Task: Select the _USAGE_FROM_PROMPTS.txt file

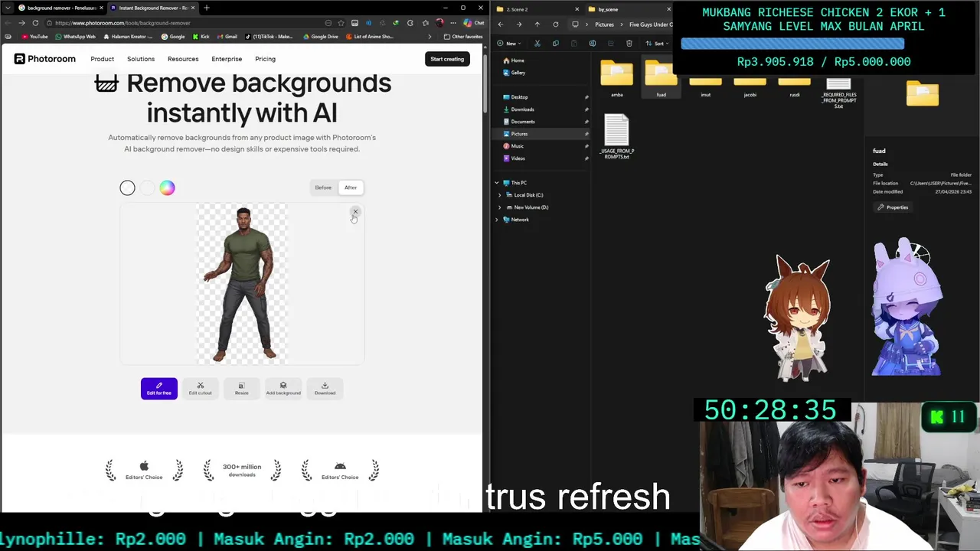Action: [x=617, y=136]
